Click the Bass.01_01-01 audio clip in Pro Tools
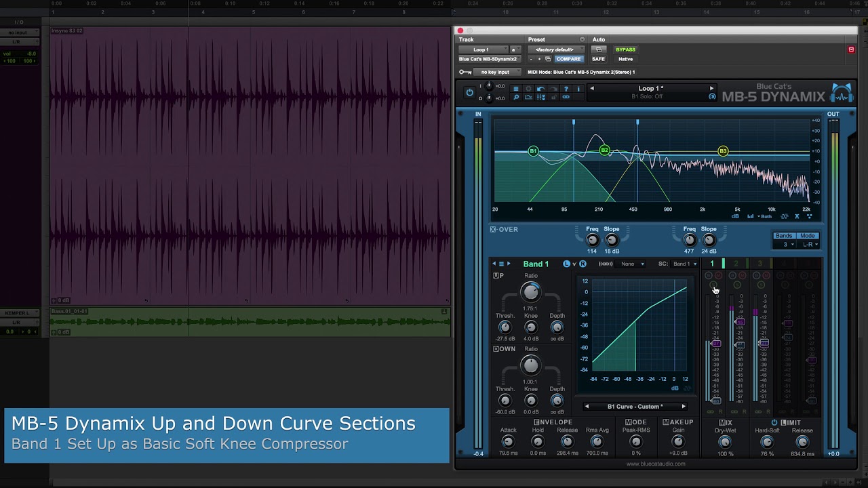 click(250, 322)
